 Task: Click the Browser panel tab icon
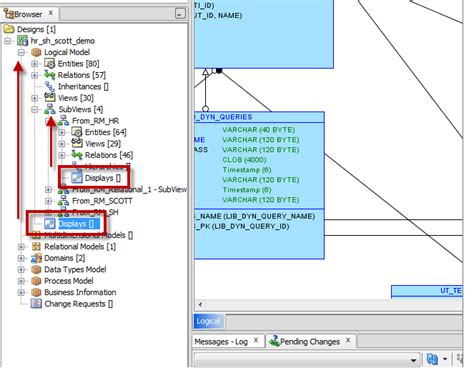(9, 14)
